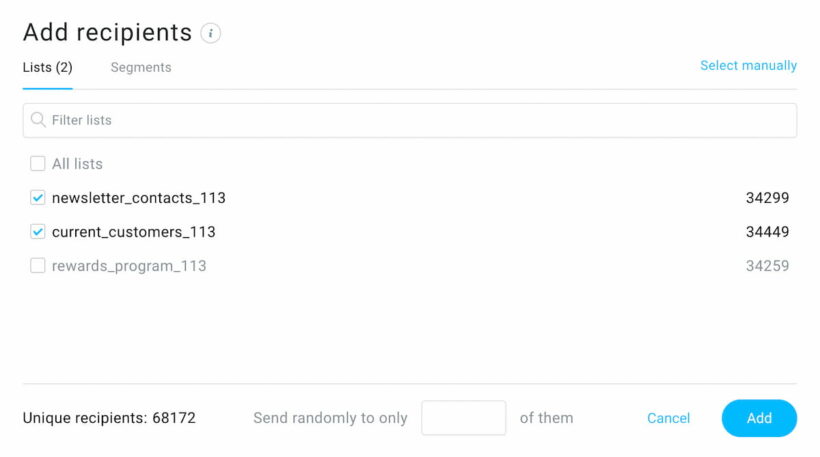Click the 34449 contact count
The width and height of the screenshot is (820, 457).
(767, 232)
